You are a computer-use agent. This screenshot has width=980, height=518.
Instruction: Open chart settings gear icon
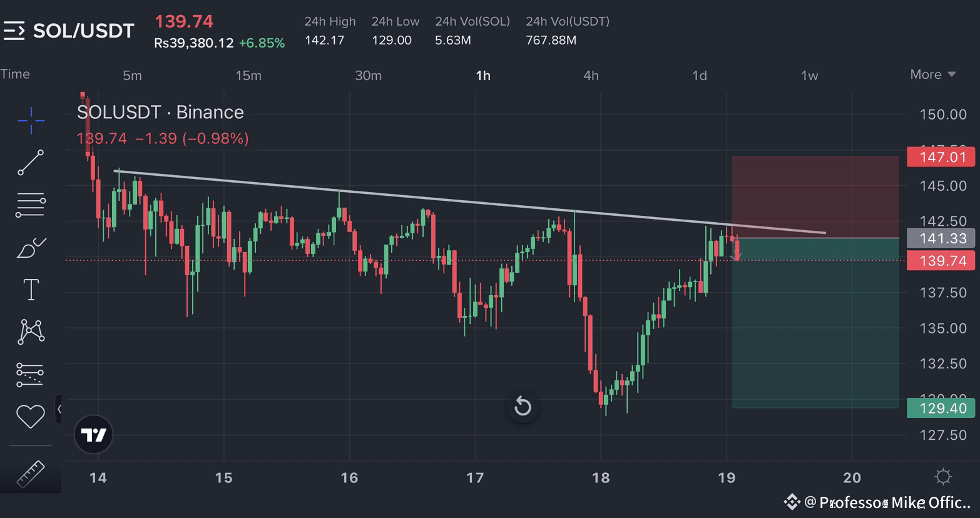pos(943,477)
